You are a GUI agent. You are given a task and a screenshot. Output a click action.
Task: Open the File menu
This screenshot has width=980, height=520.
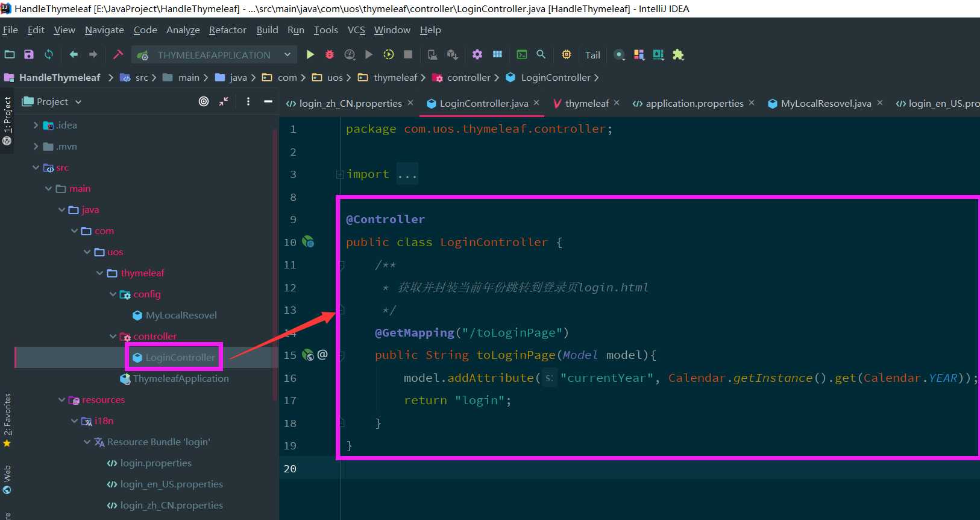pos(10,30)
